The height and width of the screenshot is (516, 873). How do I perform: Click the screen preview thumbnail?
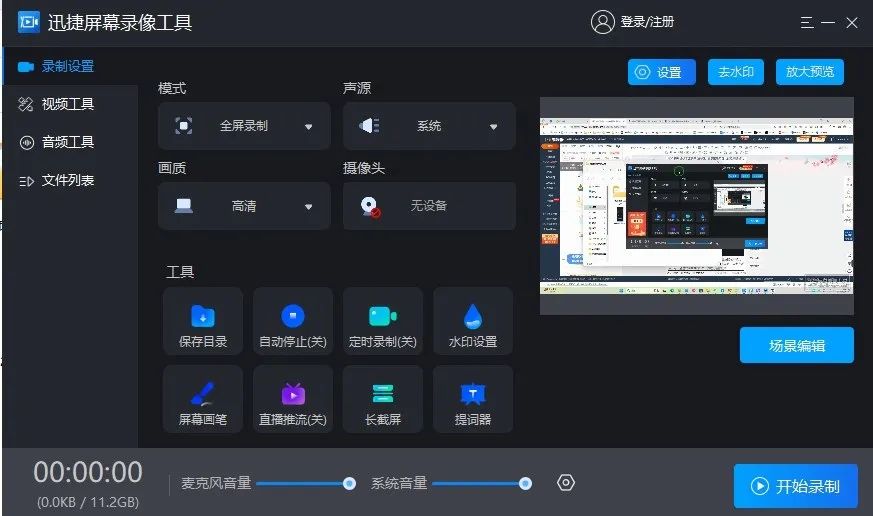pos(697,206)
